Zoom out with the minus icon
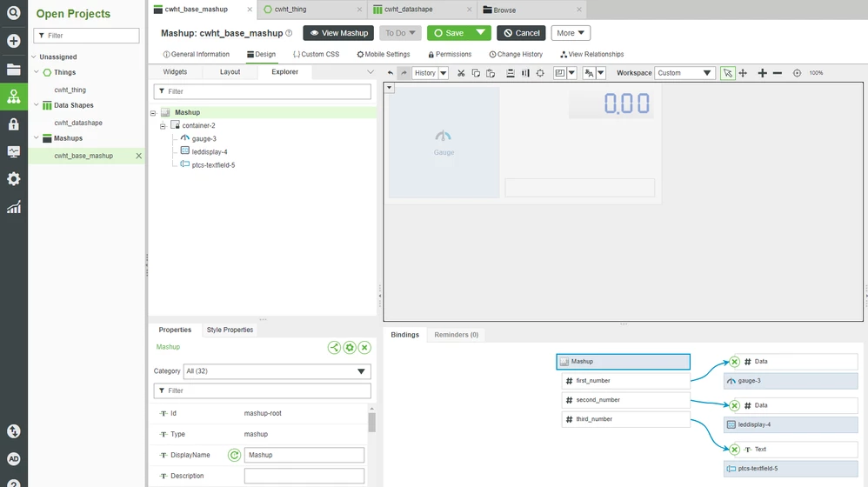The height and width of the screenshot is (487, 868). pyautogui.click(x=778, y=73)
